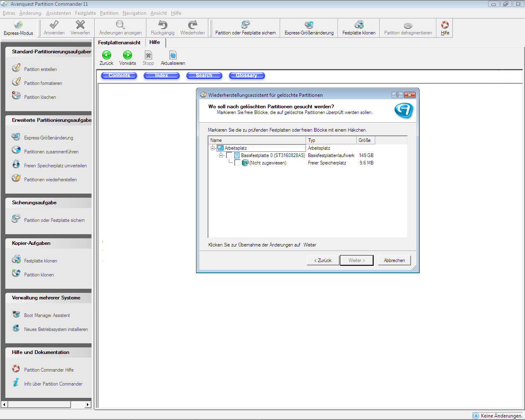Switch to the Festplattenansicht tab
The image size is (525, 420).
click(x=119, y=43)
